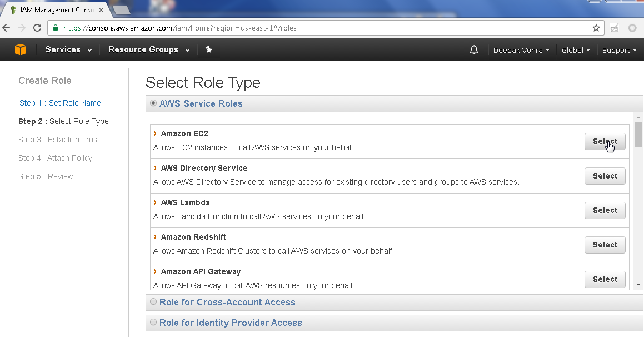Expand the Amazon Redshift role details

tap(155, 237)
